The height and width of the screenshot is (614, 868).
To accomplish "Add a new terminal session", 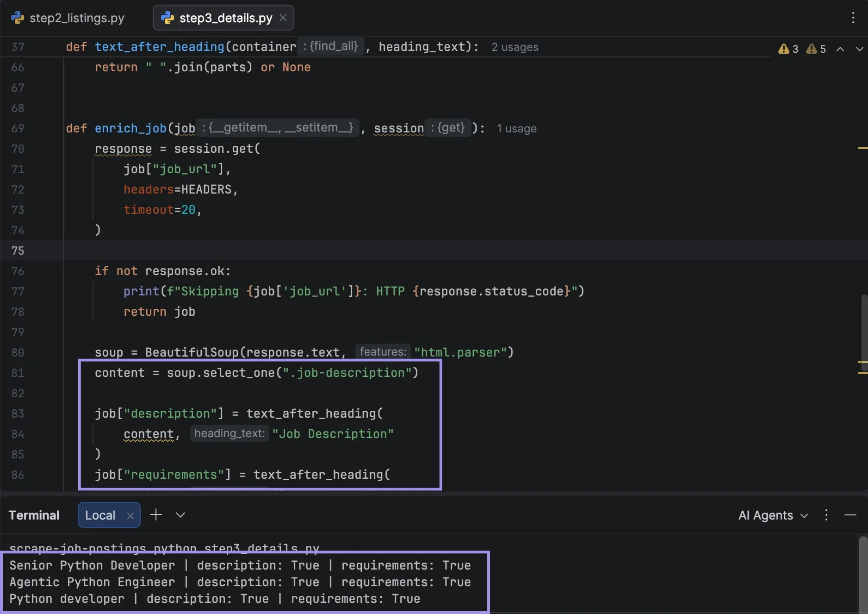I will 156,515.
